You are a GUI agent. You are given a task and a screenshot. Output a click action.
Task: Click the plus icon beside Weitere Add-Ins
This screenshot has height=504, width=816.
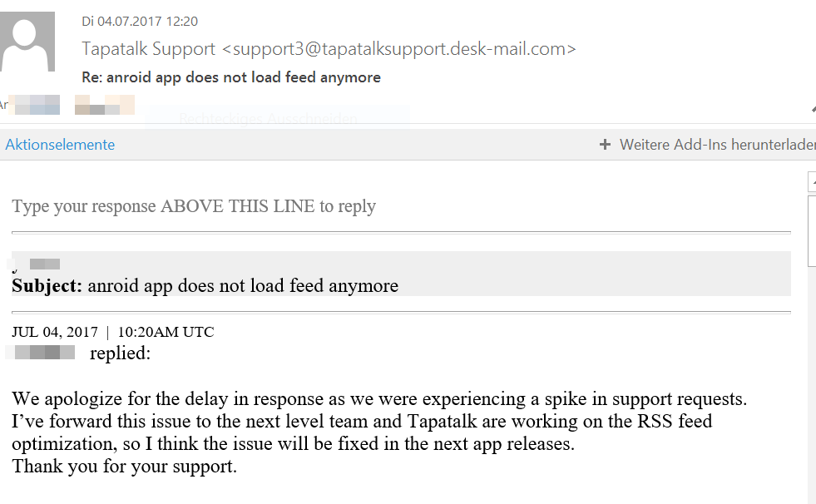pos(605,145)
